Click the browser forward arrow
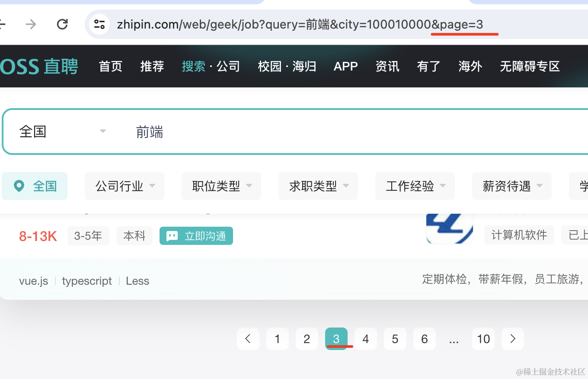The image size is (588, 379). point(31,24)
